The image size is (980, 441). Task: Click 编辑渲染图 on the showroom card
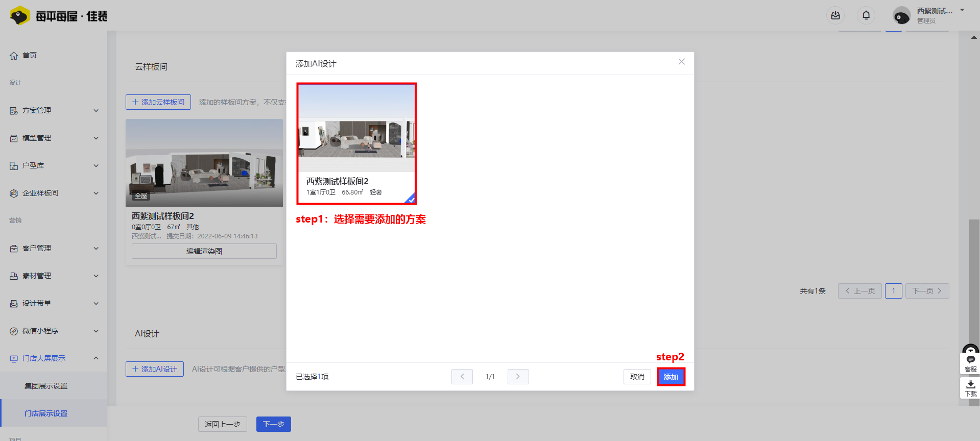click(x=204, y=251)
